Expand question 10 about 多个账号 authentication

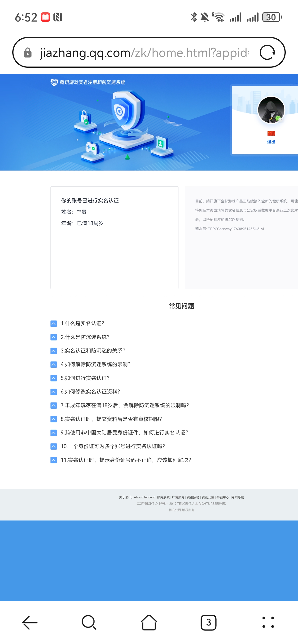click(113, 446)
